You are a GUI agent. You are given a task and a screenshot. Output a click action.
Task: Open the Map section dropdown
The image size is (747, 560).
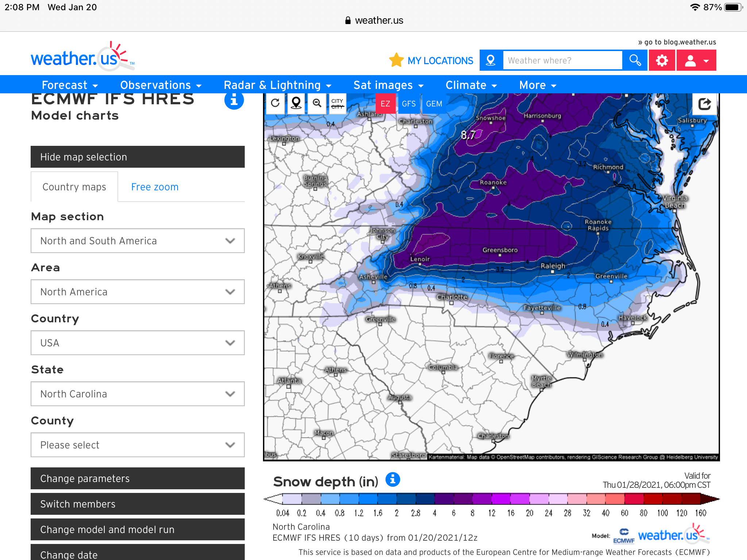pos(138,241)
